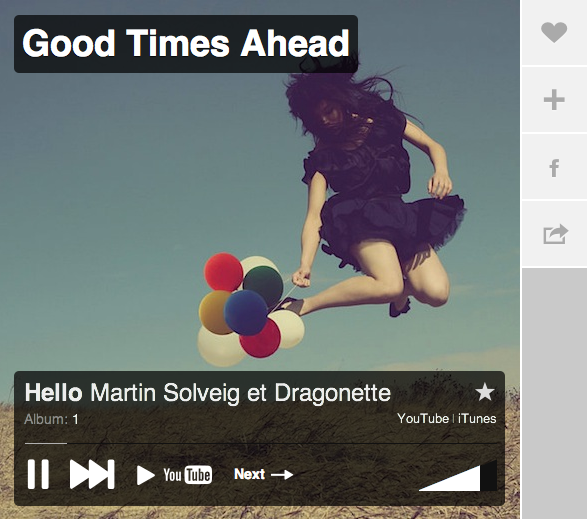Click the Next arrow button

(263, 474)
